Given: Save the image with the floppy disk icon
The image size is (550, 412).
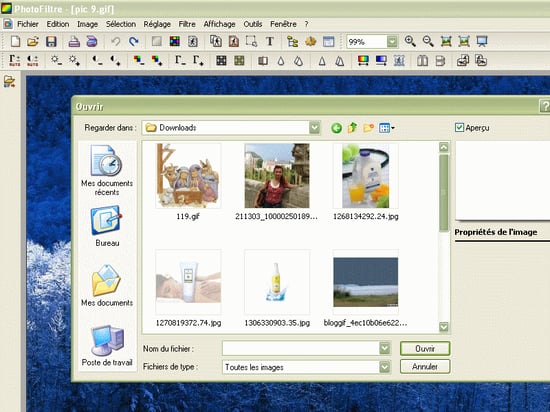Looking at the screenshot, I should point(51,41).
